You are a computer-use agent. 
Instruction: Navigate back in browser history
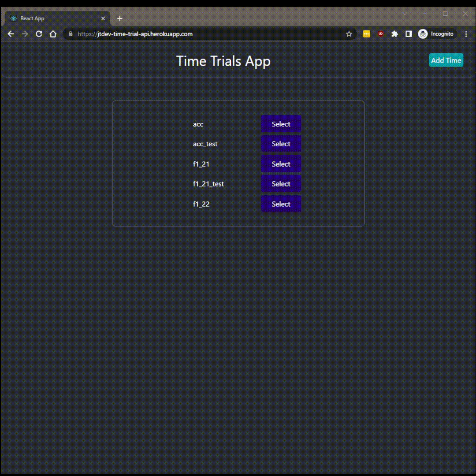[x=11, y=33]
